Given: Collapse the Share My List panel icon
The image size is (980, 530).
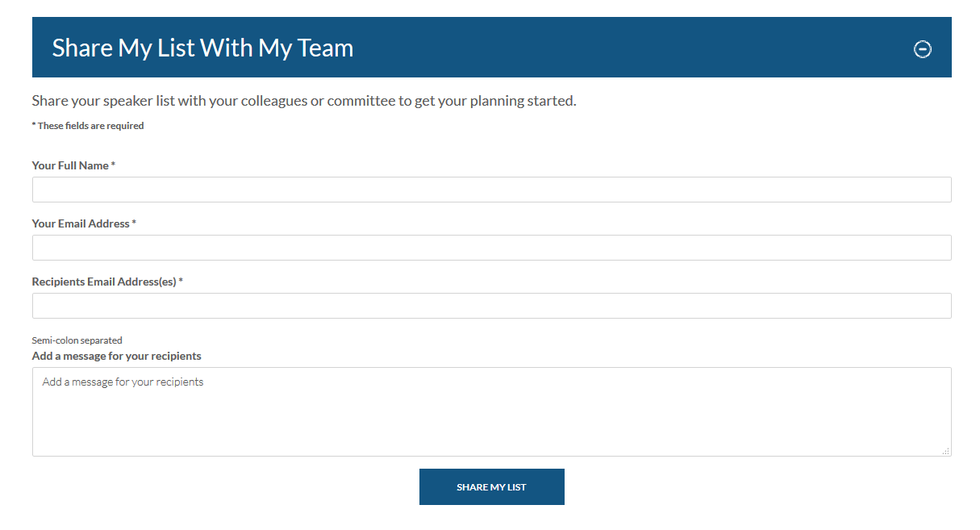Looking at the screenshot, I should (922, 49).
